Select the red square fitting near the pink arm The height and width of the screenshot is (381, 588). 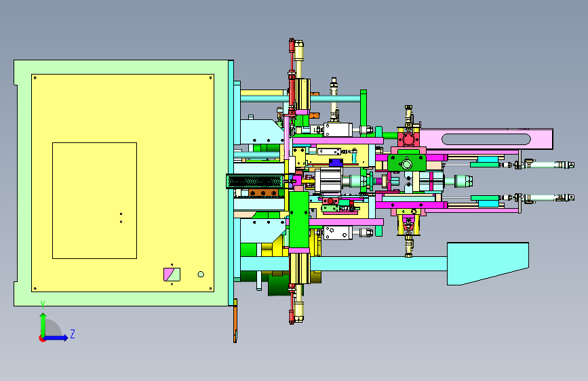coord(408,139)
